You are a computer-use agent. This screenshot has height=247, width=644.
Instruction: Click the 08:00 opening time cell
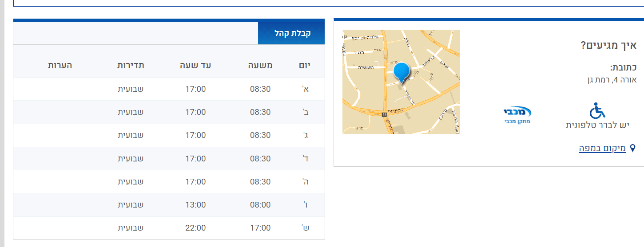click(260, 205)
